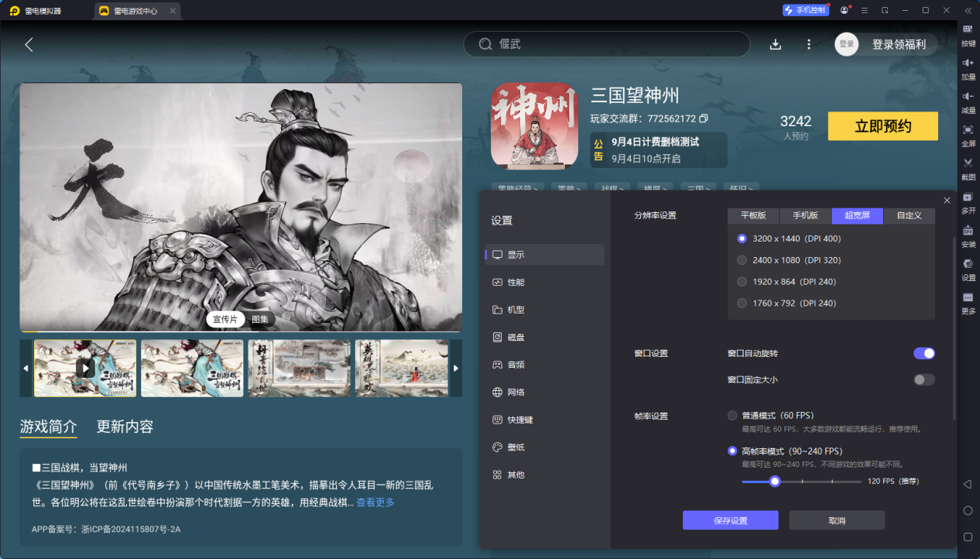Select 高帧率模式 (90~240 FPS) option
Screen dimensions: 980x559
pyautogui.click(x=732, y=451)
